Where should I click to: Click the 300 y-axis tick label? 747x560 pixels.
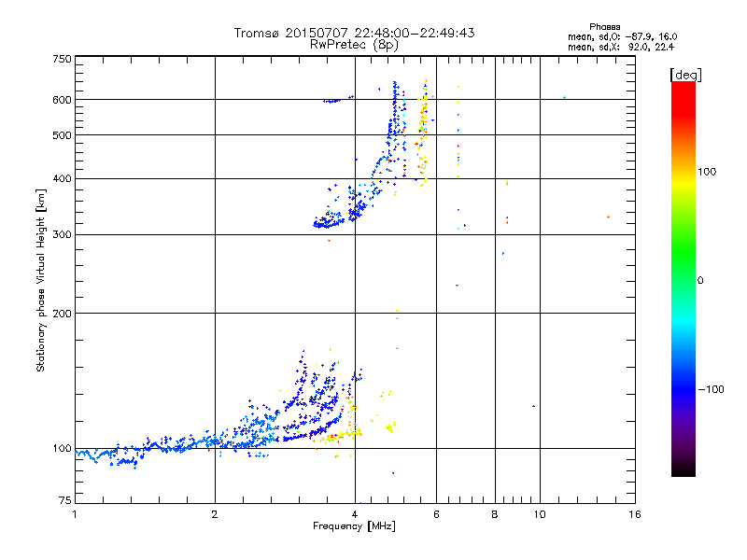pyautogui.click(x=62, y=235)
